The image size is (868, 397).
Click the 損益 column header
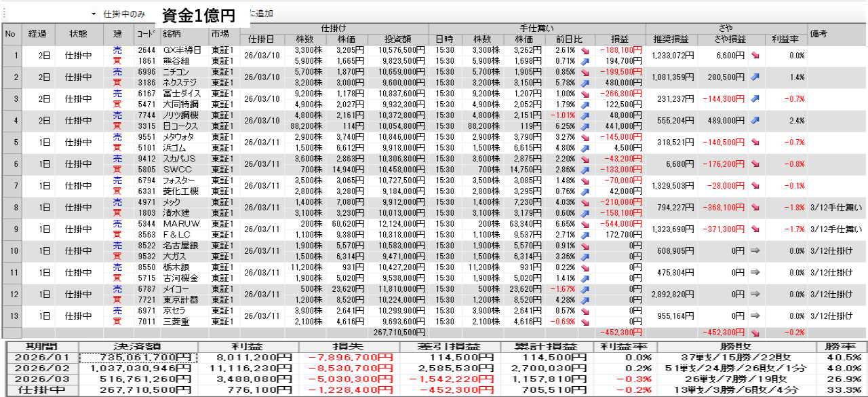point(619,39)
